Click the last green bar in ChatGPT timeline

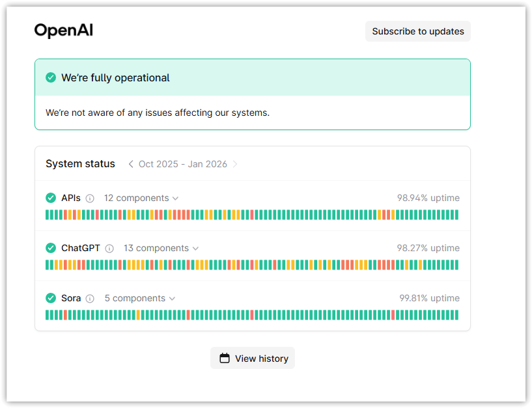click(456, 265)
